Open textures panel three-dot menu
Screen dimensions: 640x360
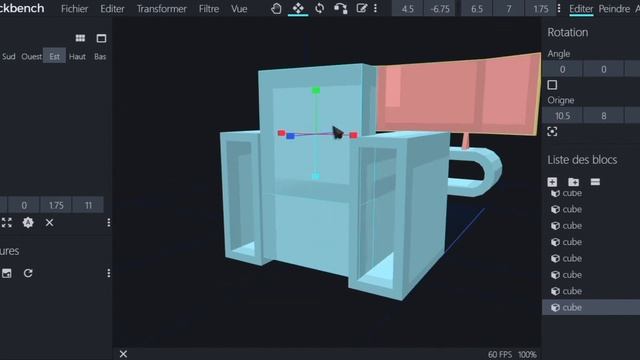point(109,273)
